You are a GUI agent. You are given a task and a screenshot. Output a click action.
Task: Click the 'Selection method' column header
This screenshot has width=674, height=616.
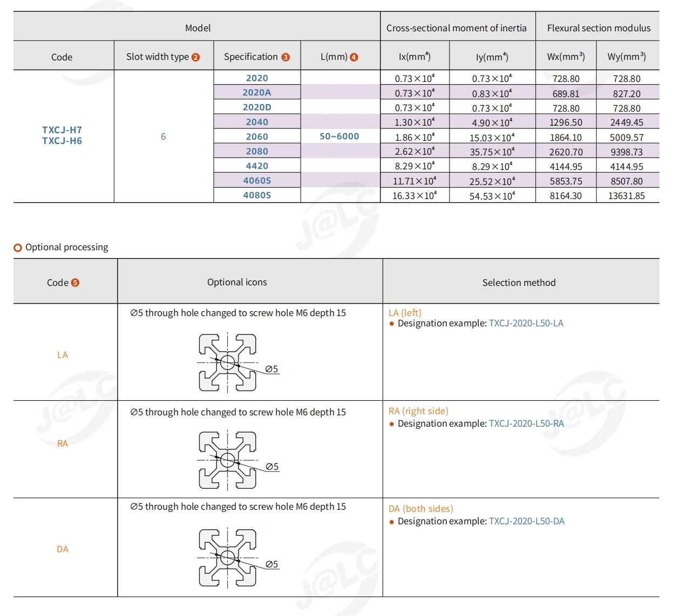click(x=519, y=283)
